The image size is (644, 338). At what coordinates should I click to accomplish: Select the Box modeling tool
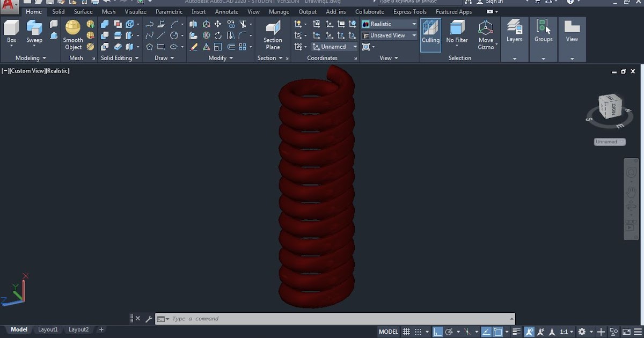point(11,33)
